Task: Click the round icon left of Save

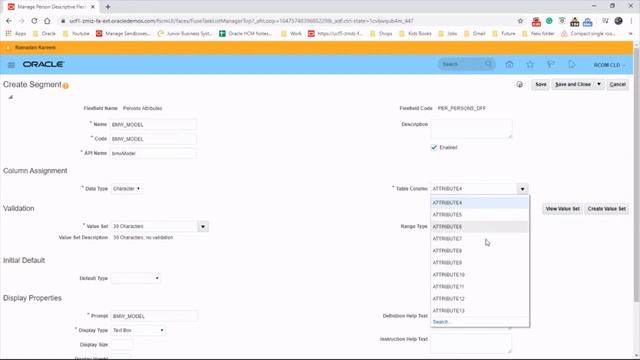Action: tap(519, 84)
